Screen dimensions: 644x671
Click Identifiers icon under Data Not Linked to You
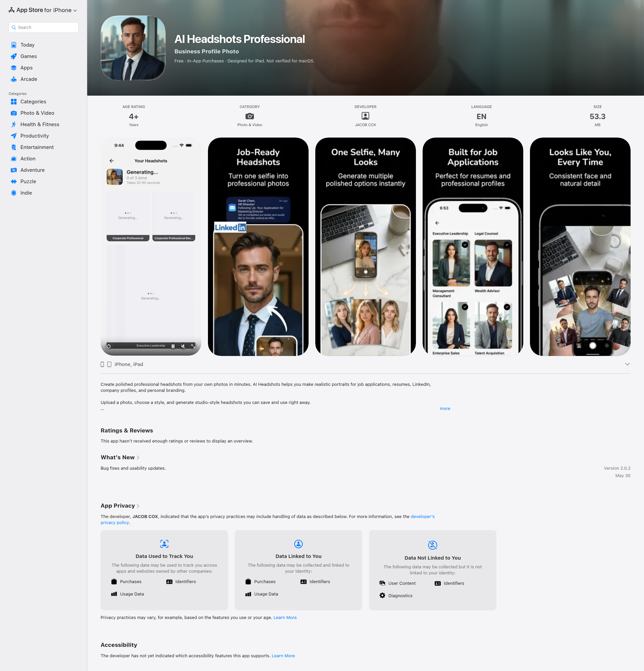click(438, 583)
